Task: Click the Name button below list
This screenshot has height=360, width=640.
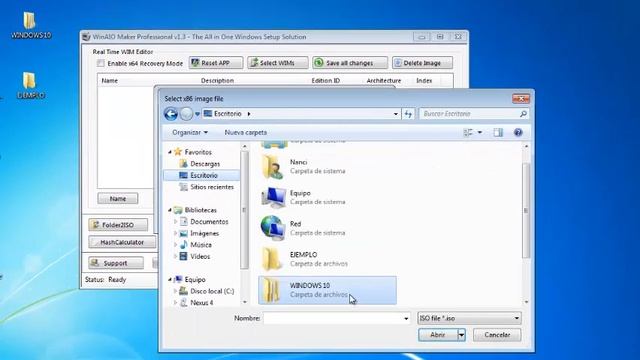Action: point(118,199)
